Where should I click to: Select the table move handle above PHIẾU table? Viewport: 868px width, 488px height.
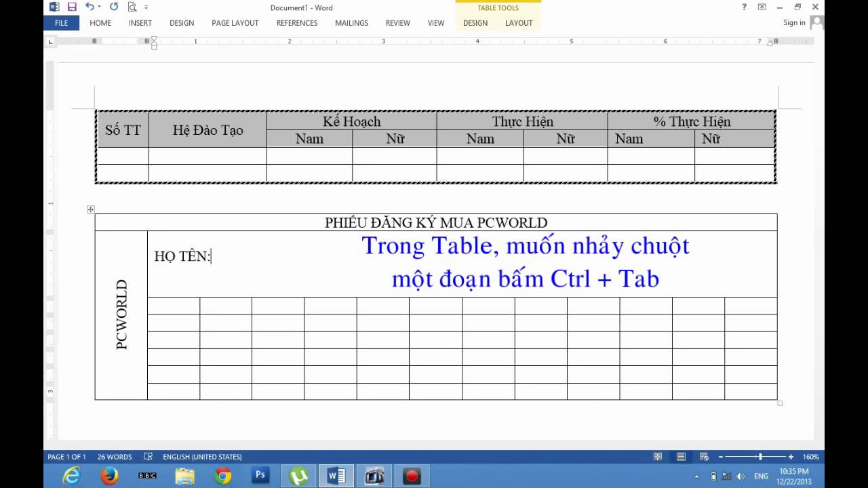(90, 209)
